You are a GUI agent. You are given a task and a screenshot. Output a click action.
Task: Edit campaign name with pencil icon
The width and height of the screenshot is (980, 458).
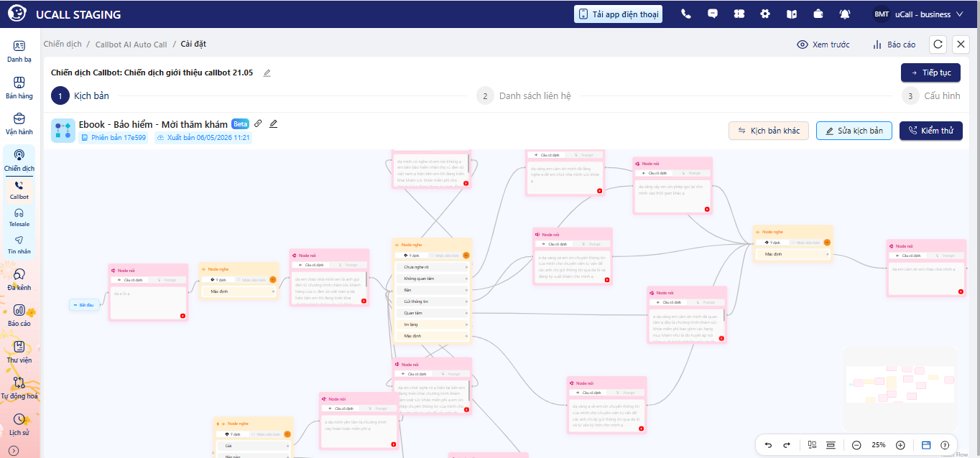pyautogui.click(x=267, y=73)
